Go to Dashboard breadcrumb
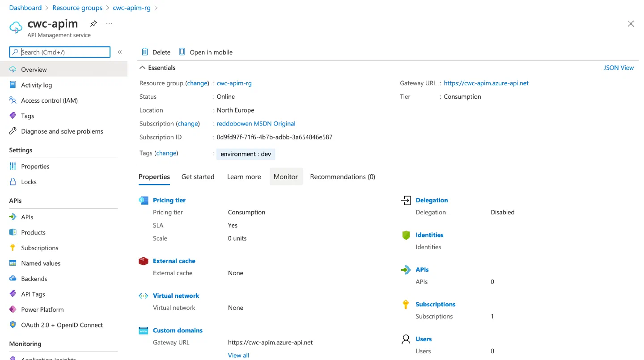The width and height of the screenshot is (644, 360). click(25, 8)
